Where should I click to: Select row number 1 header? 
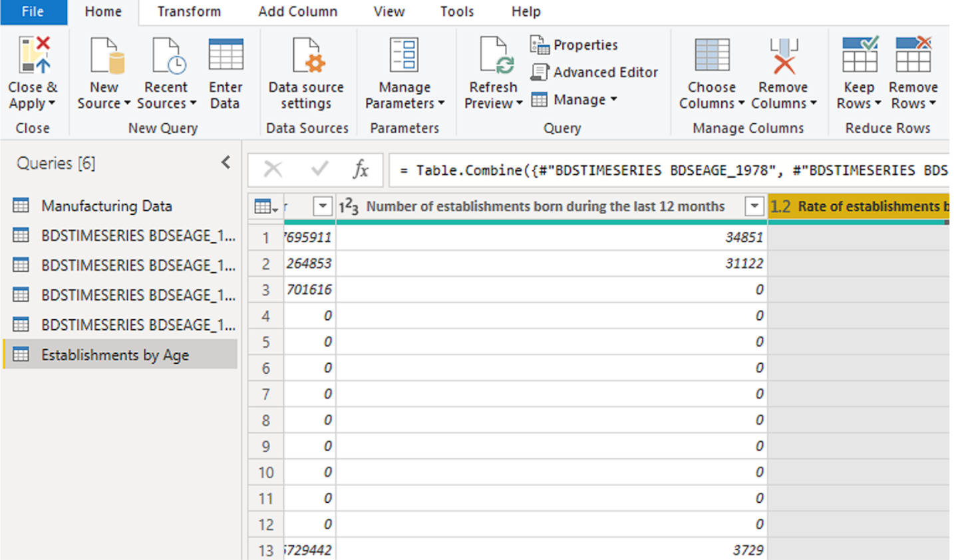266,237
